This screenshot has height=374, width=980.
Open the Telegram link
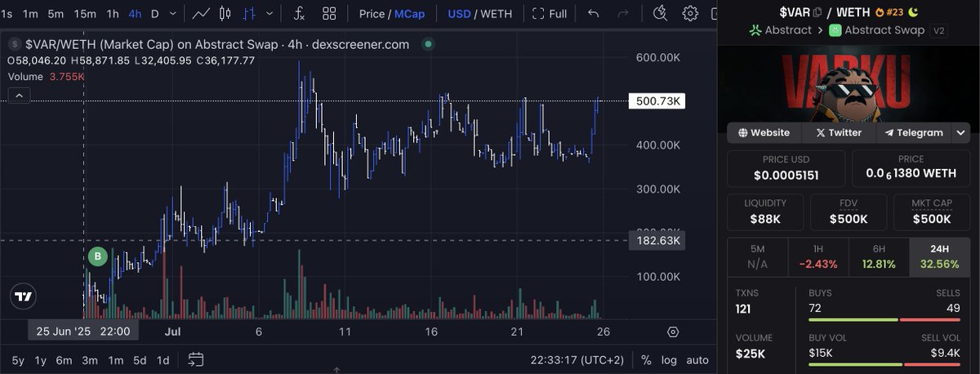913,132
